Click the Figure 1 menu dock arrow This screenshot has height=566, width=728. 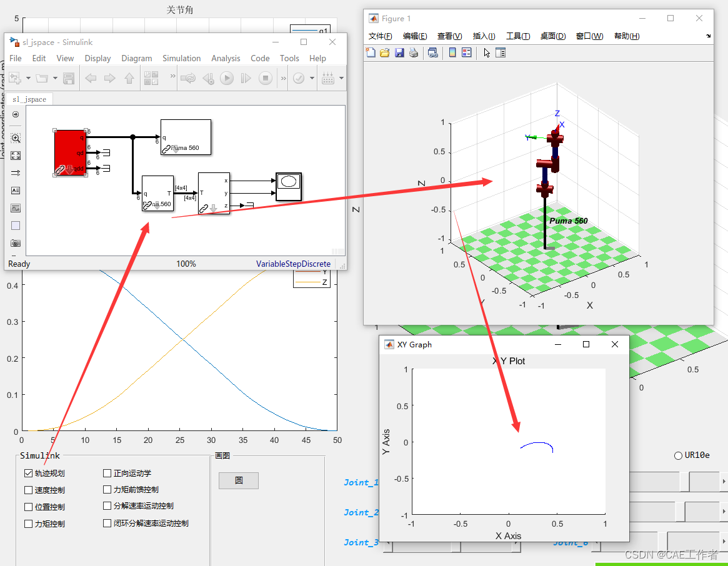[x=708, y=36]
